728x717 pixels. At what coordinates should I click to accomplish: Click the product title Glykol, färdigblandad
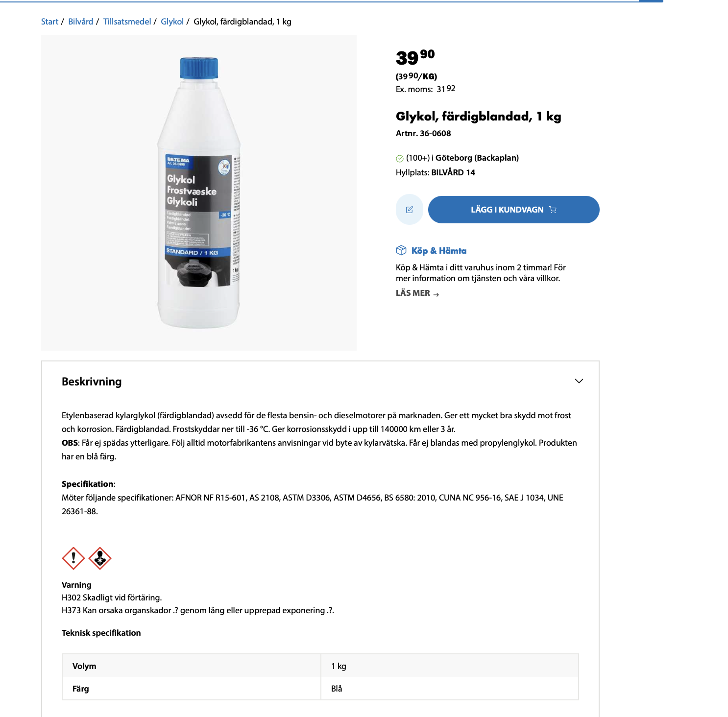click(478, 117)
